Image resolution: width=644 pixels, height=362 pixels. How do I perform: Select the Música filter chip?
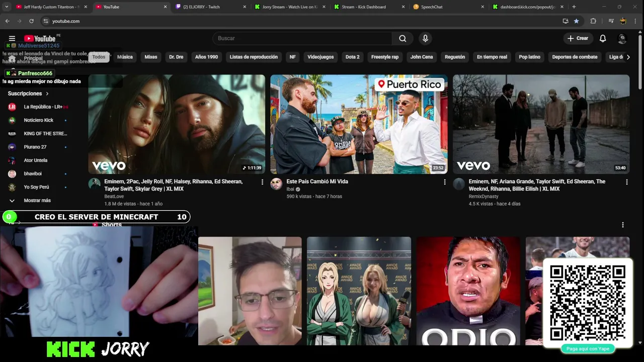pyautogui.click(x=125, y=57)
